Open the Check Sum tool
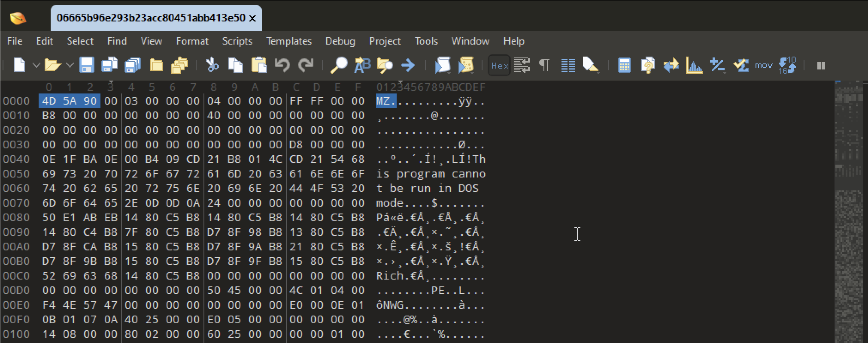Viewport: 868px width, 343px height. tap(741, 65)
